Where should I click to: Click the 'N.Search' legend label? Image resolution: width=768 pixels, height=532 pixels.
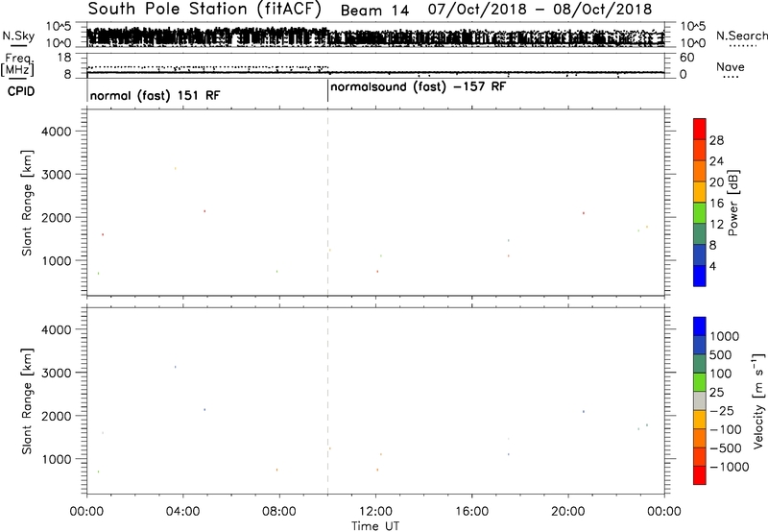(741, 36)
